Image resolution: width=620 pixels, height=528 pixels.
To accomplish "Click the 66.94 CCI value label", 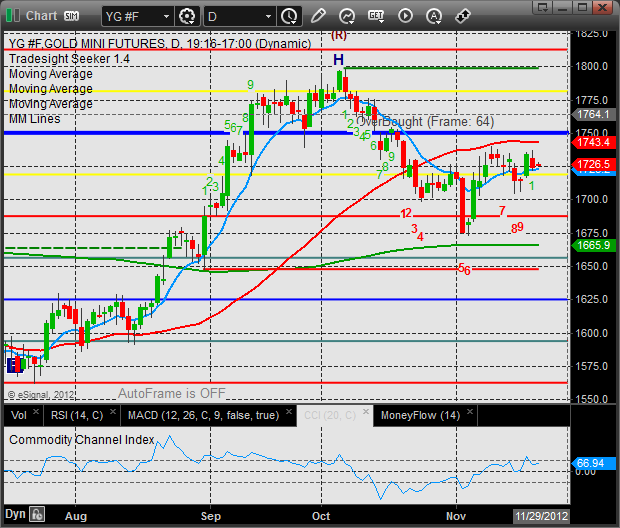I will 594,463.
